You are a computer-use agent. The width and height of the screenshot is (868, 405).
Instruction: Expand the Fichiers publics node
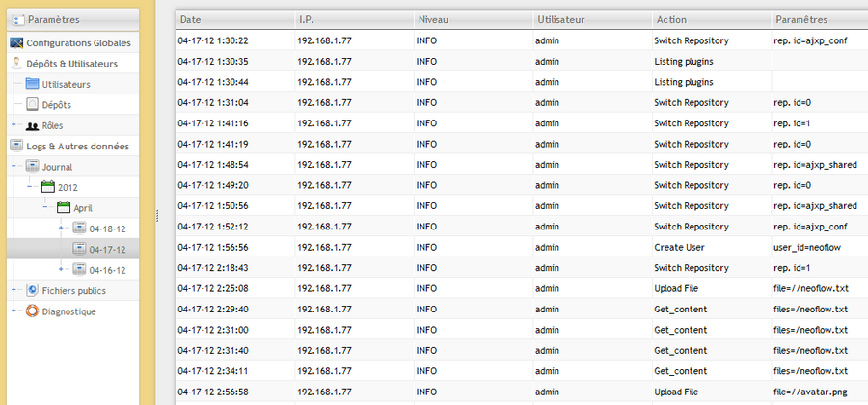[x=14, y=290]
